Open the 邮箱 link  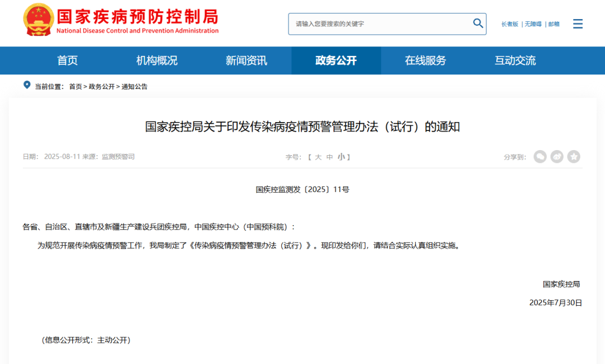554,24
